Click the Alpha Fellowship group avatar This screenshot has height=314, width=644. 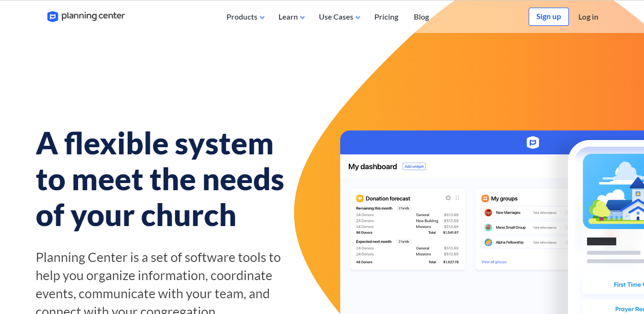click(x=488, y=242)
